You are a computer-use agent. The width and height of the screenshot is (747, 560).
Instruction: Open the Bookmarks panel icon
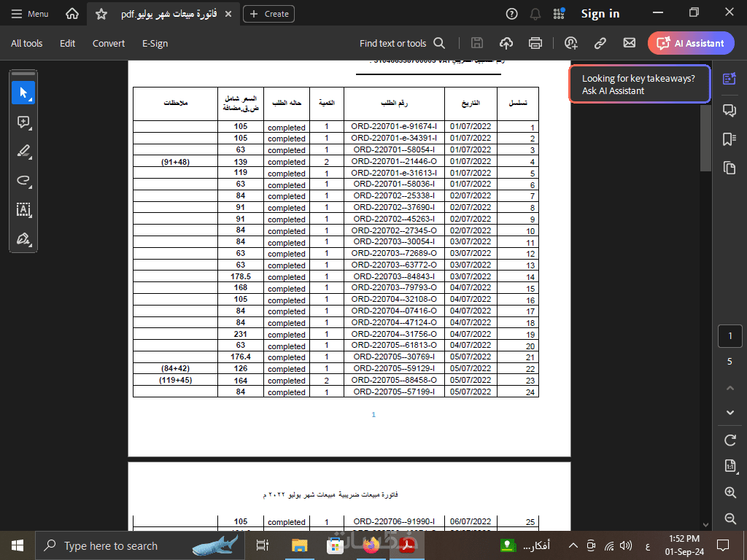click(x=729, y=139)
